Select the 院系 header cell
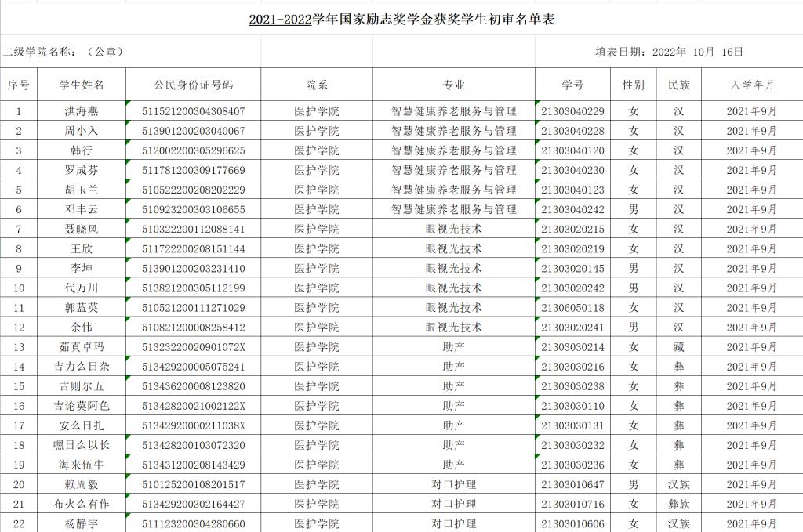803x532 pixels. point(317,85)
